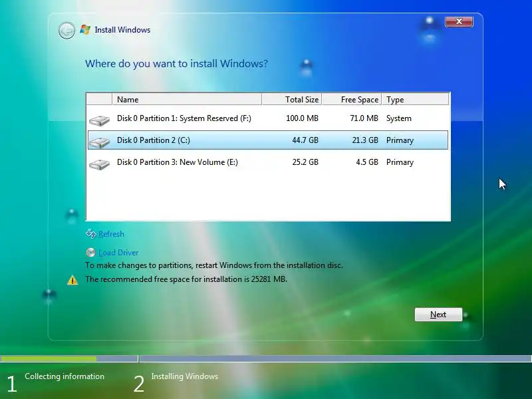Screen dimensions: 532x399
Task: Click the drive icon for System Reserved partition
Action: click(x=99, y=120)
